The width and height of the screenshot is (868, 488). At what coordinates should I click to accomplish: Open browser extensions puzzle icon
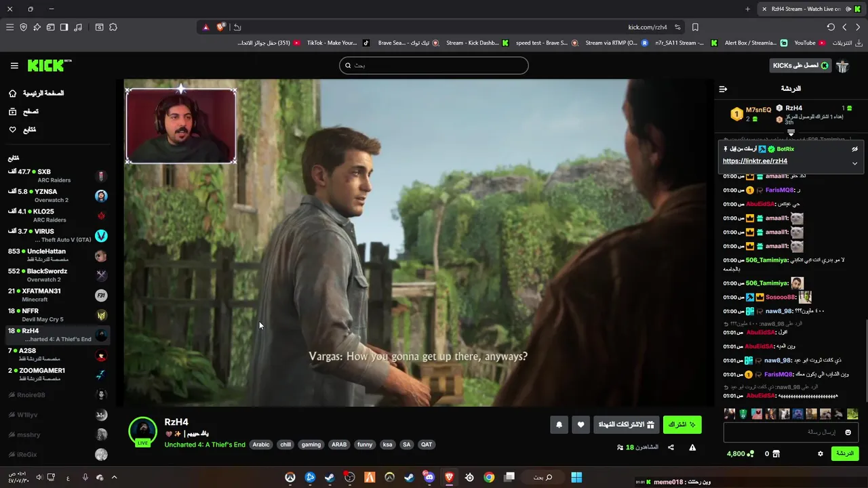[x=113, y=27]
